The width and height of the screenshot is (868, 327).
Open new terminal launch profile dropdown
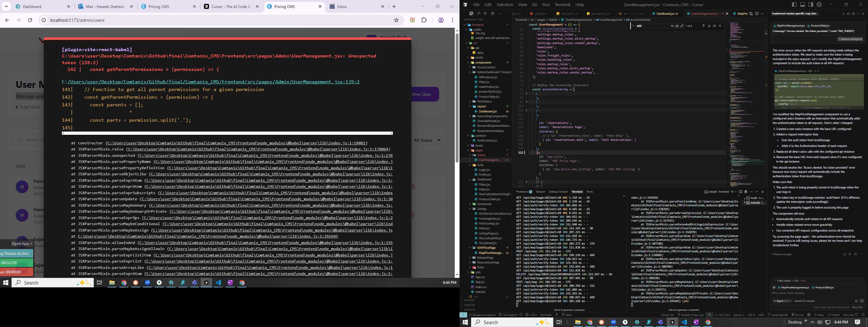[736, 192]
